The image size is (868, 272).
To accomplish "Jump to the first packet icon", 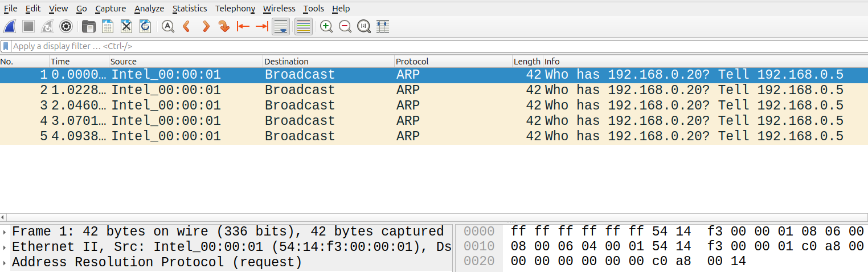I will [243, 26].
